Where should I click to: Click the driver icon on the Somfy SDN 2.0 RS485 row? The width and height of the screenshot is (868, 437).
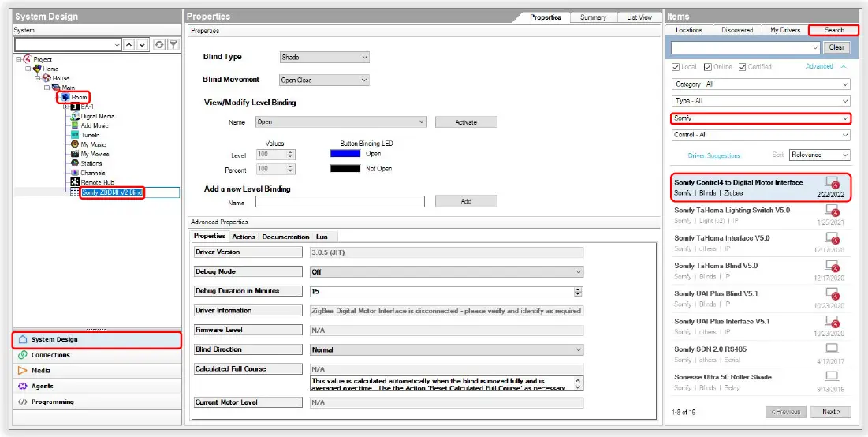coord(832,349)
